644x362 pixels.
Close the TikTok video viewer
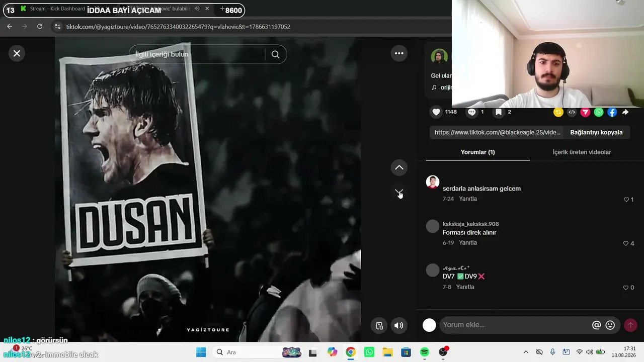[17, 53]
